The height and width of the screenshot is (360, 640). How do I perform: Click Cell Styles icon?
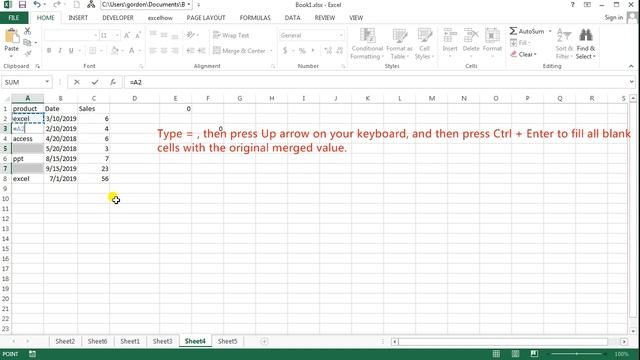pyautogui.click(x=424, y=36)
